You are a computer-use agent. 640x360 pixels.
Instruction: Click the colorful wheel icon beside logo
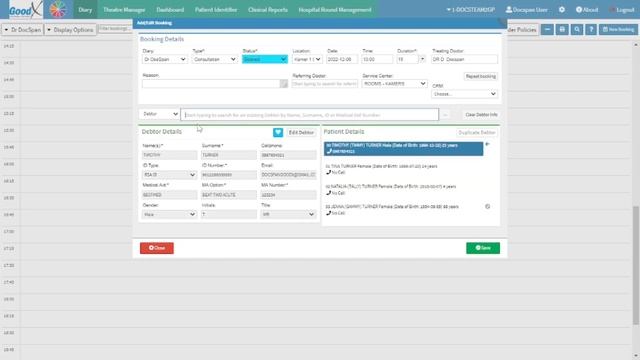tap(58, 9)
